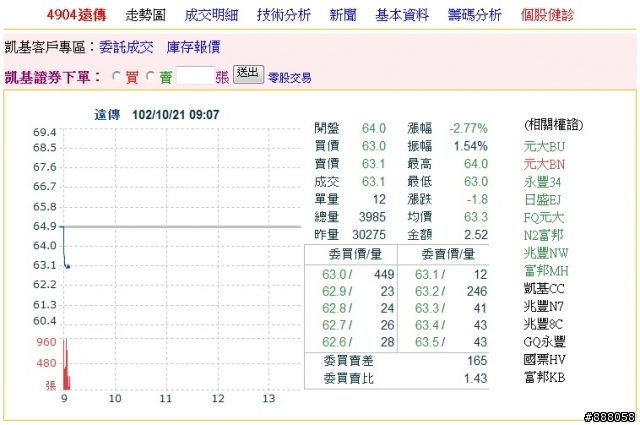Screen dimensions: 640x425
Task: Open warrant 兆豐N7
Action: click(x=544, y=306)
